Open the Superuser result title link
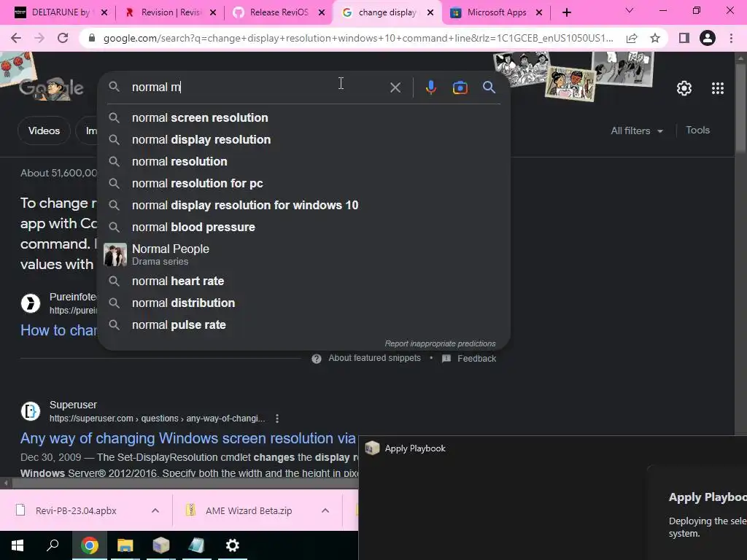747x560 pixels. coord(188,438)
